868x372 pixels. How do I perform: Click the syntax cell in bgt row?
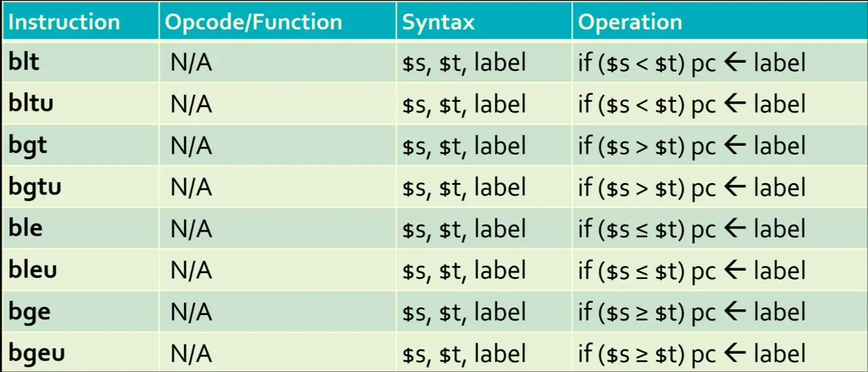click(464, 146)
